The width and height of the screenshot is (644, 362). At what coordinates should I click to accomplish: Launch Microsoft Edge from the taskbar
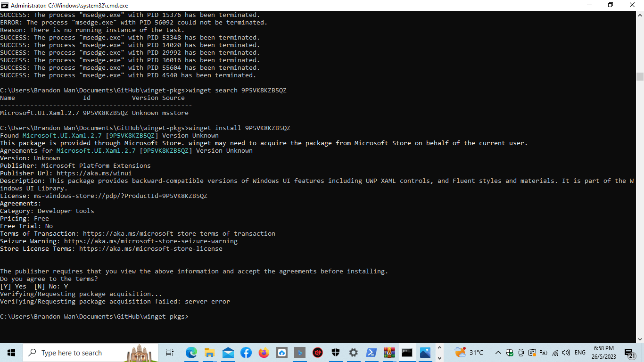point(191,352)
